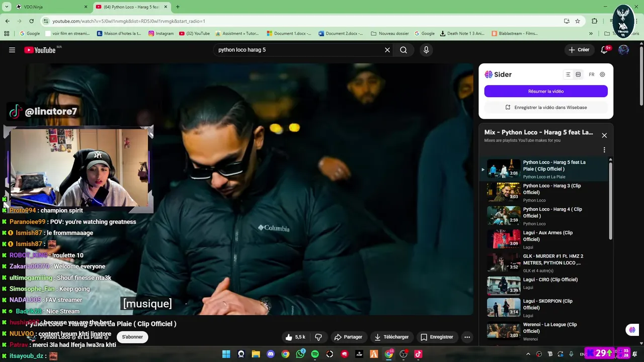The image size is (644, 362).
Task: Open a new Chrome tab
Action: pyautogui.click(x=178, y=7)
